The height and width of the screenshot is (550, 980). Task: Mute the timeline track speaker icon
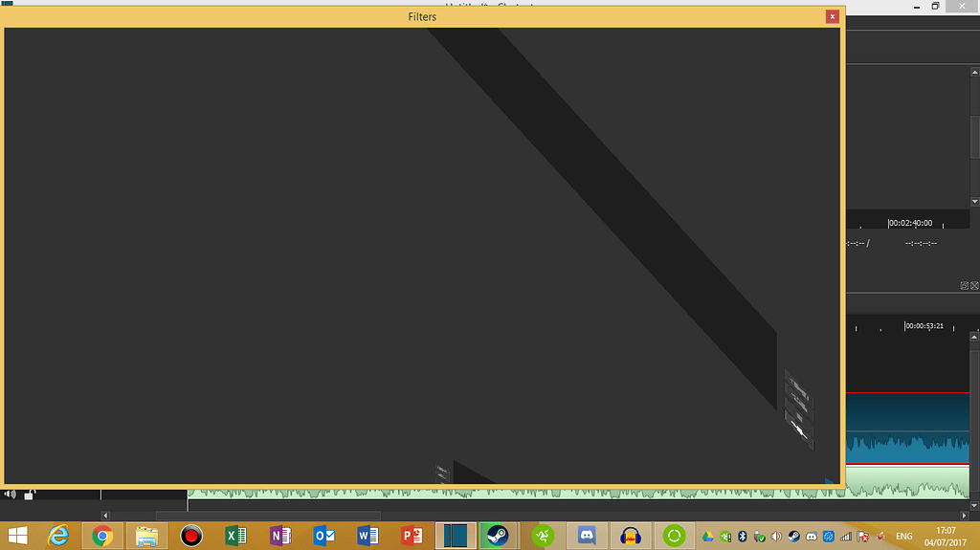click(x=10, y=495)
